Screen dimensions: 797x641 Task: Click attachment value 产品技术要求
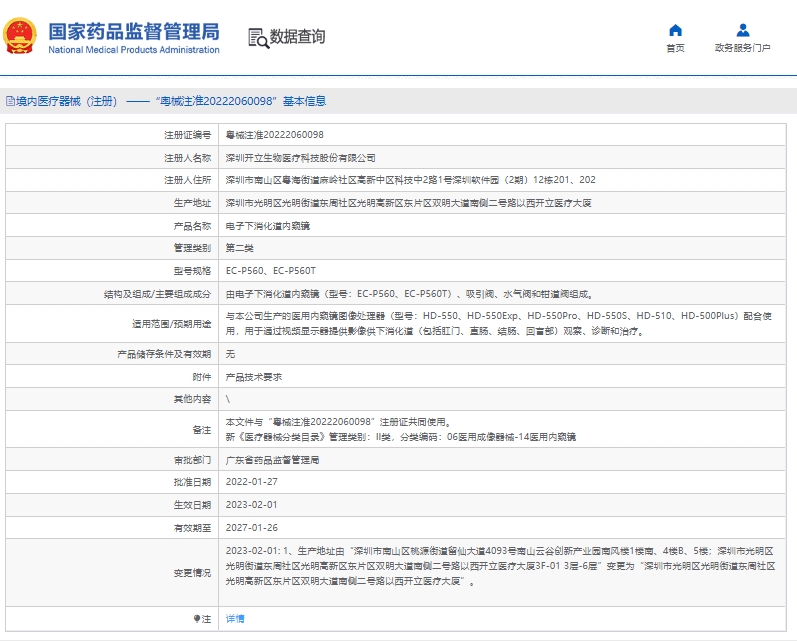click(x=254, y=377)
